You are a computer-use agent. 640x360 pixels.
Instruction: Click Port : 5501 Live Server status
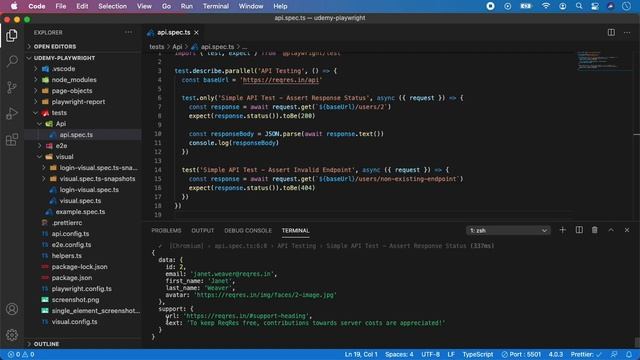521,354
